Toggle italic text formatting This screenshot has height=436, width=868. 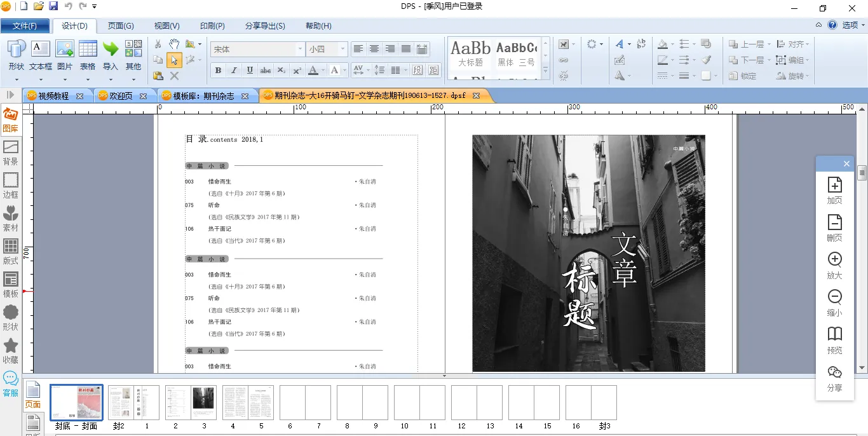(x=234, y=70)
